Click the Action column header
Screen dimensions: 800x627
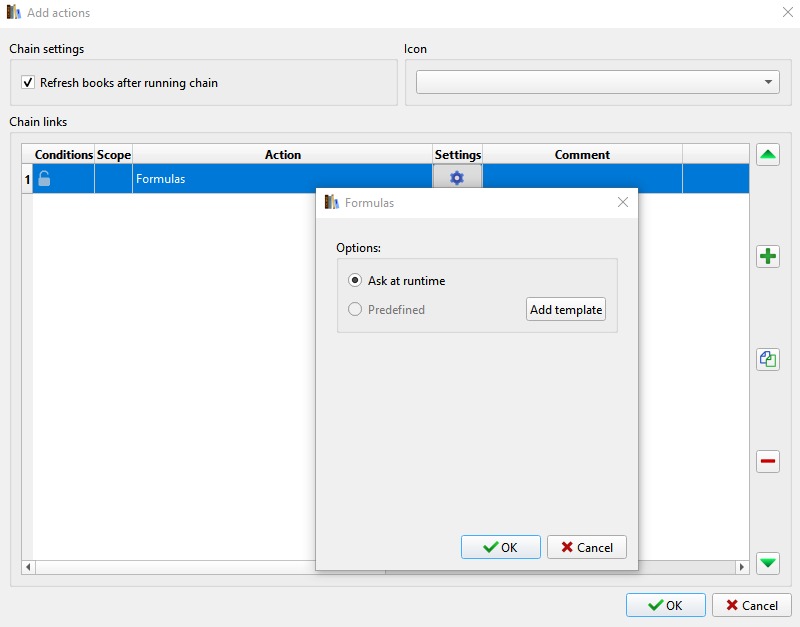(283, 154)
